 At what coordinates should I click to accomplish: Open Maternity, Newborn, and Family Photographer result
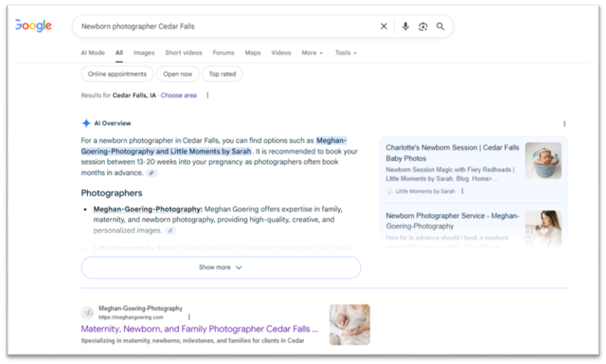coord(199,329)
